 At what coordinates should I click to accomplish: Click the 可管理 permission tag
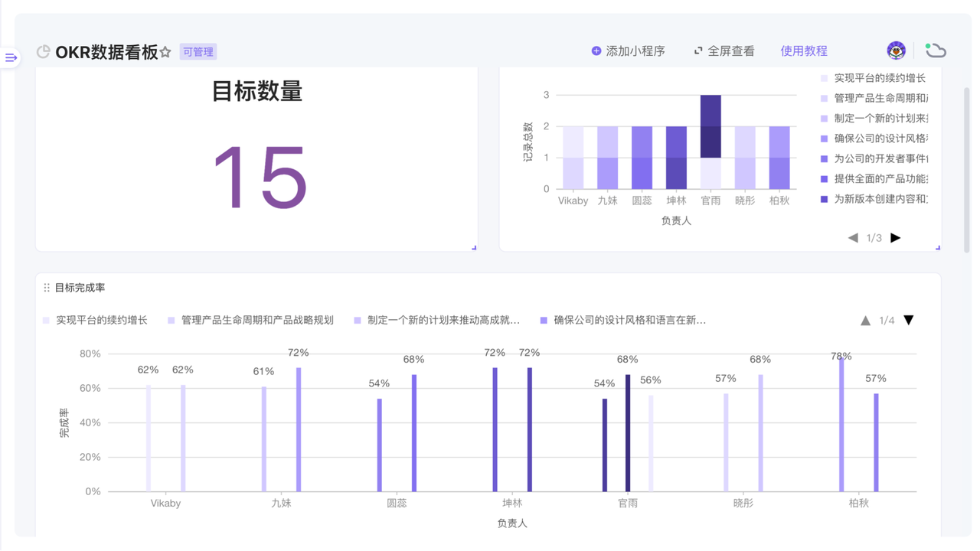(198, 52)
